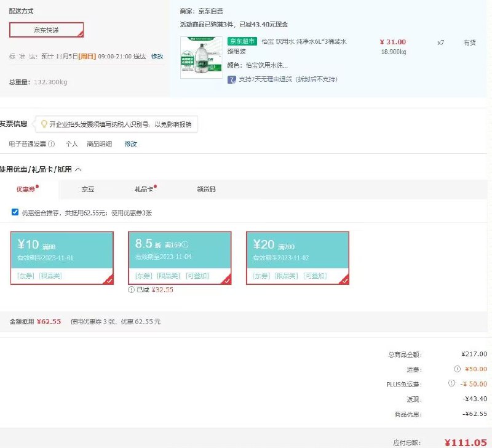Uncheck 优惠组合推荐 checkbox
Viewport: 492px width, 448px height.
(15, 212)
